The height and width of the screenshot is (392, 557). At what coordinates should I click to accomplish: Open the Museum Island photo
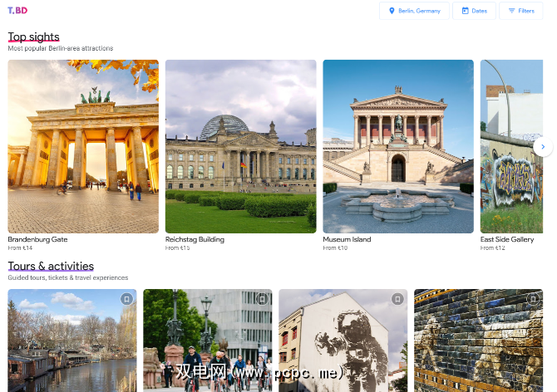click(398, 146)
